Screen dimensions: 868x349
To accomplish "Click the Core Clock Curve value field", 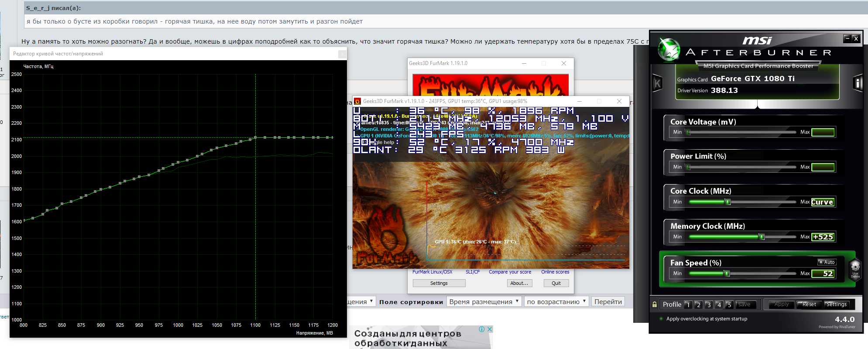I will click(823, 202).
